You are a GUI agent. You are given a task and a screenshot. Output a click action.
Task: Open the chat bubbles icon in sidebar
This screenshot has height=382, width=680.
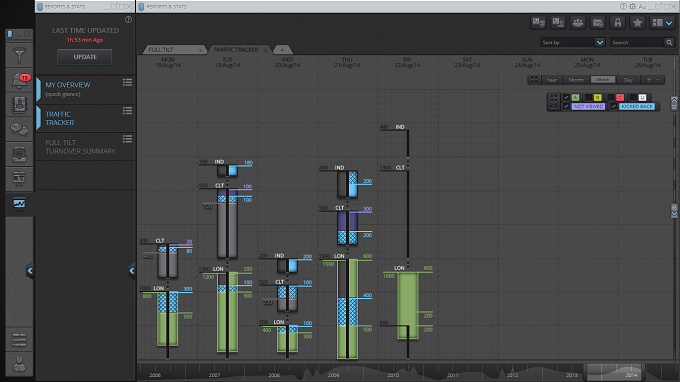point(19,129)
